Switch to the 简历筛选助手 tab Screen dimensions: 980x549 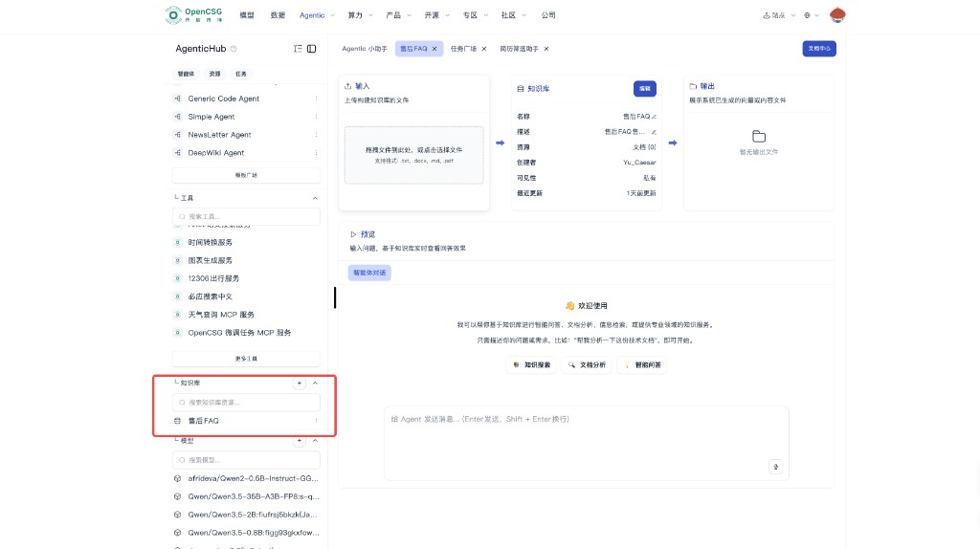(519, 49)
